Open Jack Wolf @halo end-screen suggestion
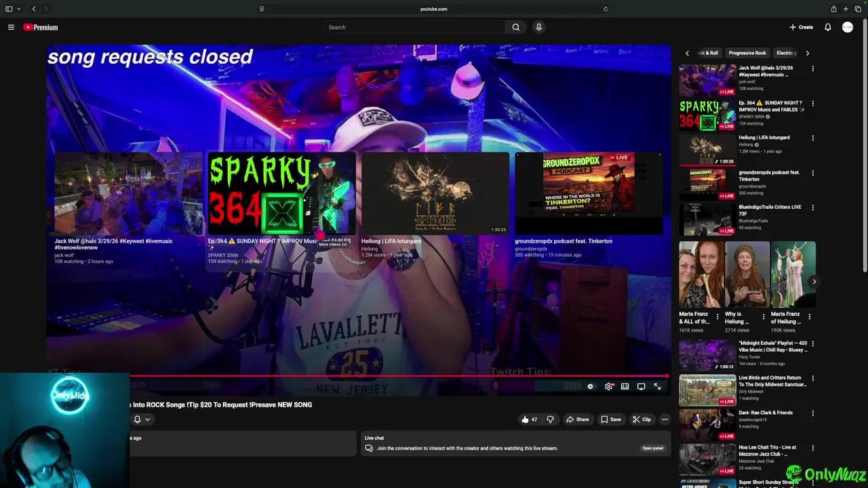868x488 pixels. [128, 194]
